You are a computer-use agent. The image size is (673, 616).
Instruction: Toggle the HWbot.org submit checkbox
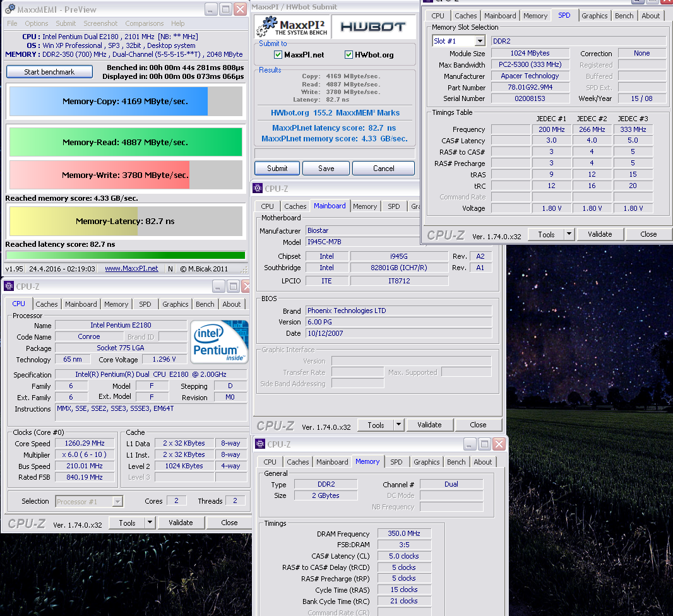(x=348, y=54)
